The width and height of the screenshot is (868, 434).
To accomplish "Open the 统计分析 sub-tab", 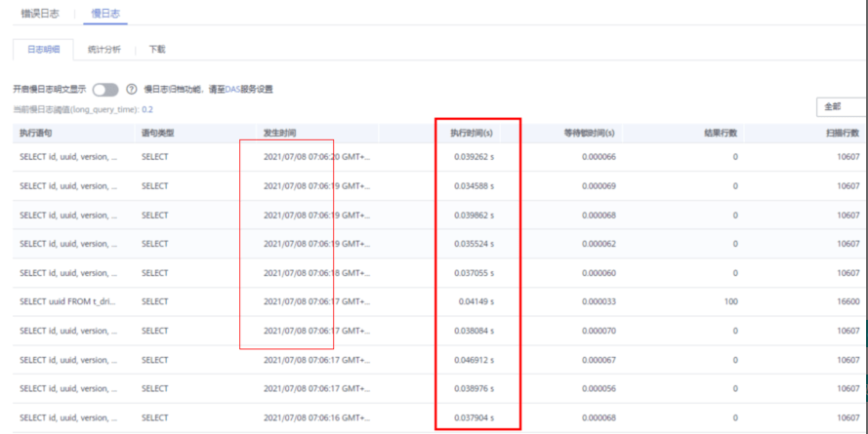I will (x=103, y=49).
